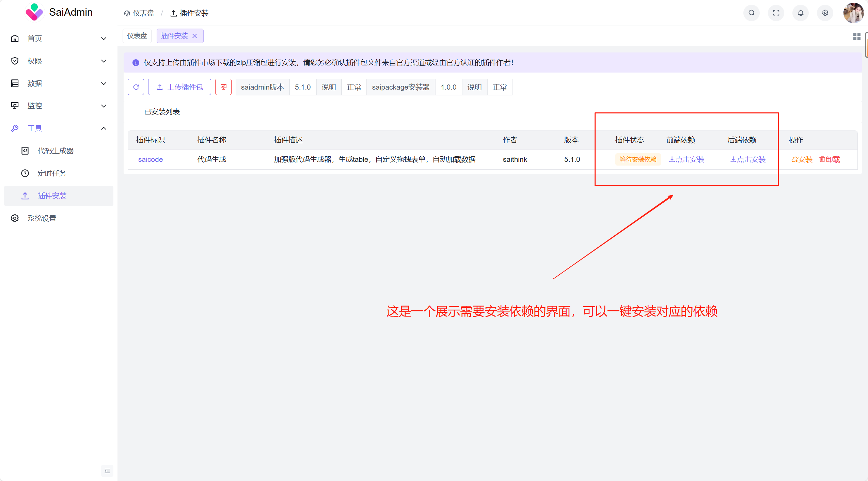Screen dimensions: 868x481
Task: Click the 等待安装依赖 status tag
Action: (638, 159)
